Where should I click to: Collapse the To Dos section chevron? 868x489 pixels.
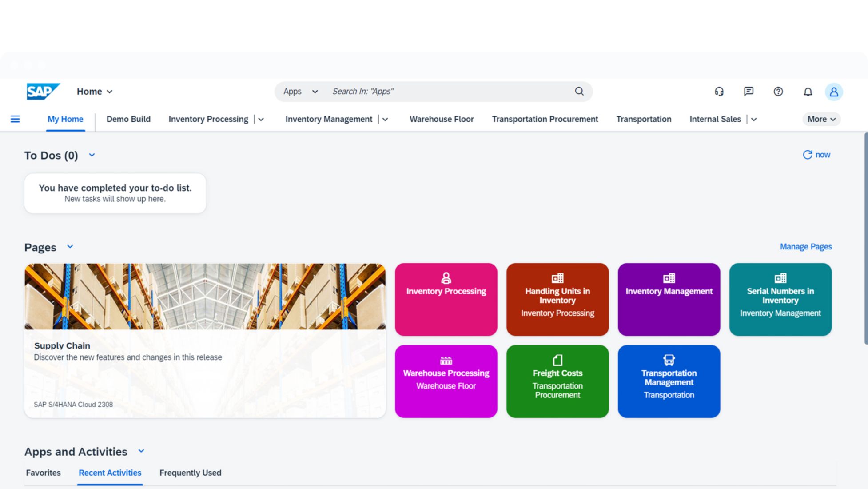click(92, 155)
